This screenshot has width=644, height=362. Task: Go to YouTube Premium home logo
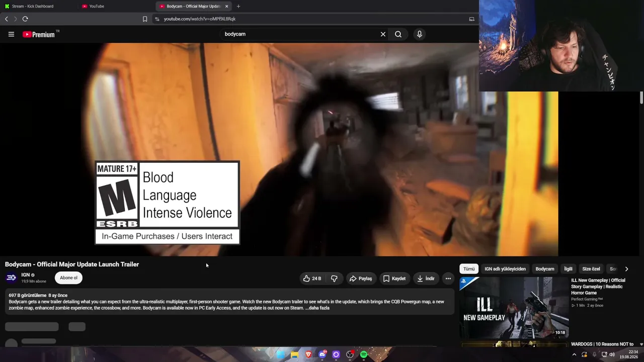(39, 34)
